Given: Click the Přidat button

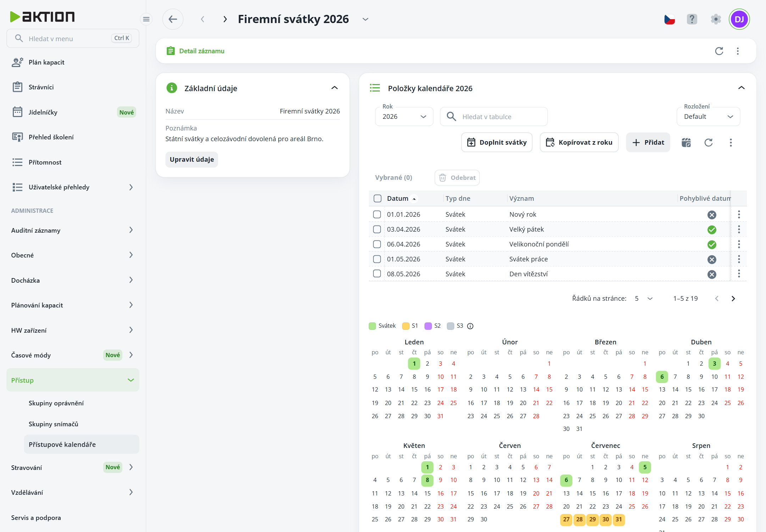Looking at the screenshot, I should [x=648, y=143].
